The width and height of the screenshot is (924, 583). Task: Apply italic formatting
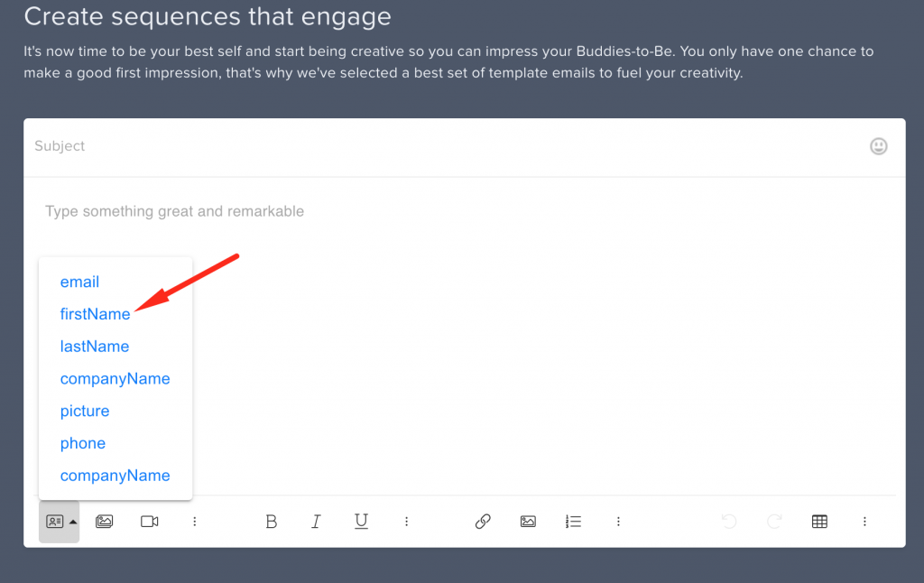(x=316, y=522)
